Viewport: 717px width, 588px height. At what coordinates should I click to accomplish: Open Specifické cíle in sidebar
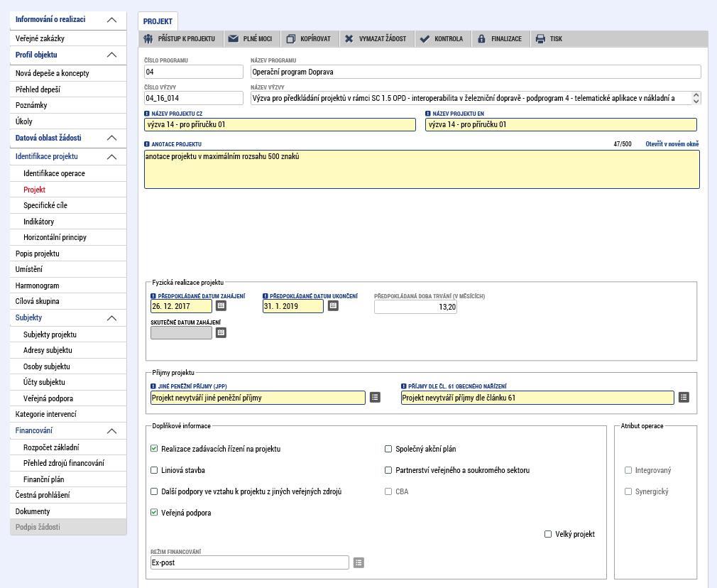[x=68, y=205]
